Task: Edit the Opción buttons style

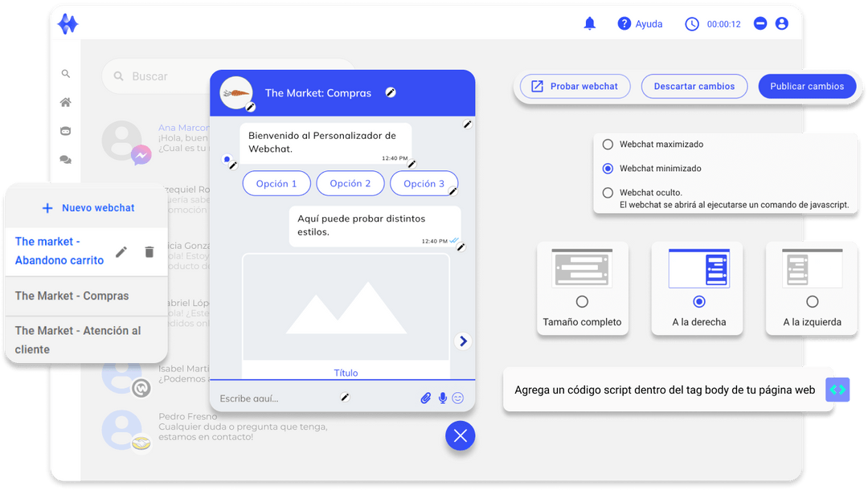Action: [x=452, y=191]
